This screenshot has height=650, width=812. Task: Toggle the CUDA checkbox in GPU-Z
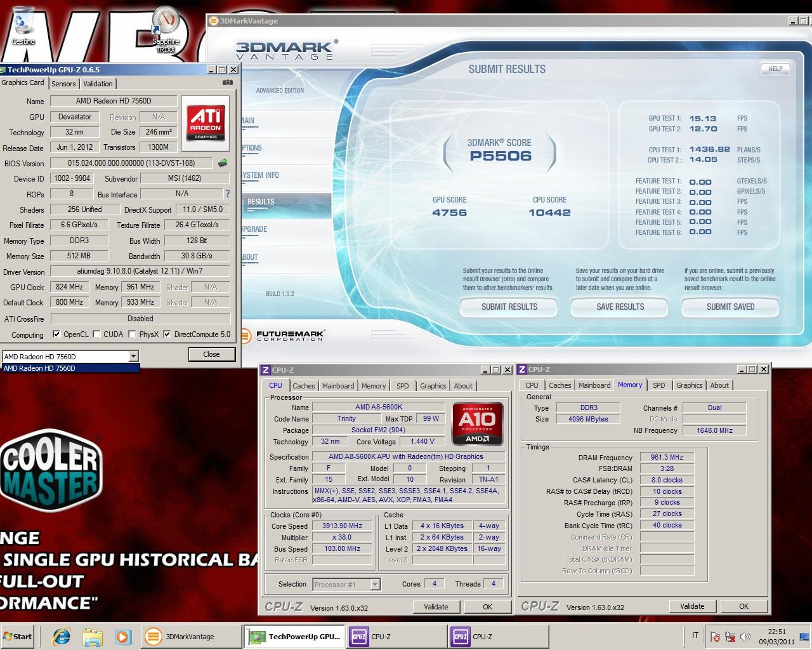pos(97,335)
